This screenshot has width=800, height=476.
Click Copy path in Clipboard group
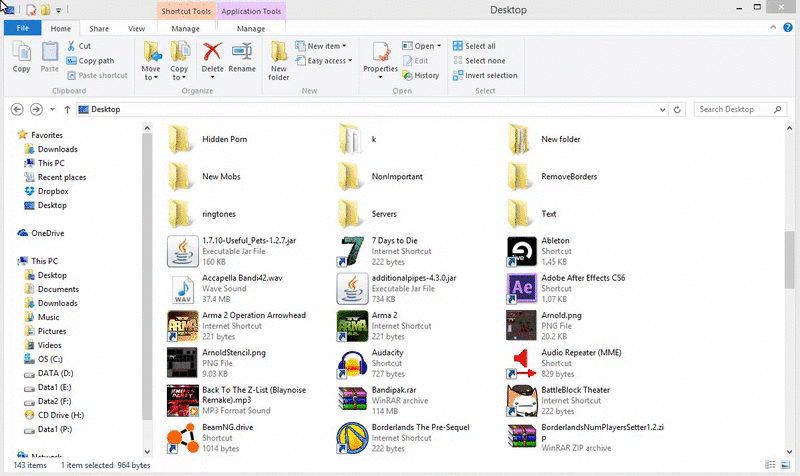(x=90, y=61)
